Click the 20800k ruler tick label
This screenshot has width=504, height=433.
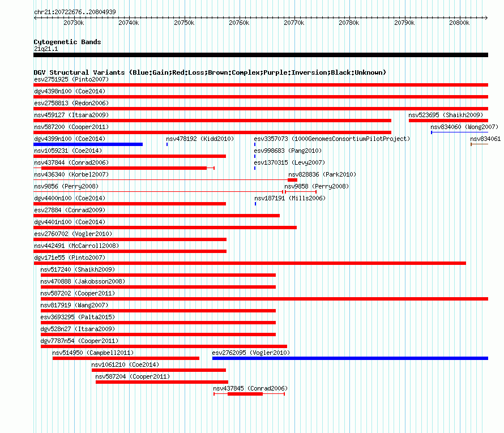click(x=459, y=23)
